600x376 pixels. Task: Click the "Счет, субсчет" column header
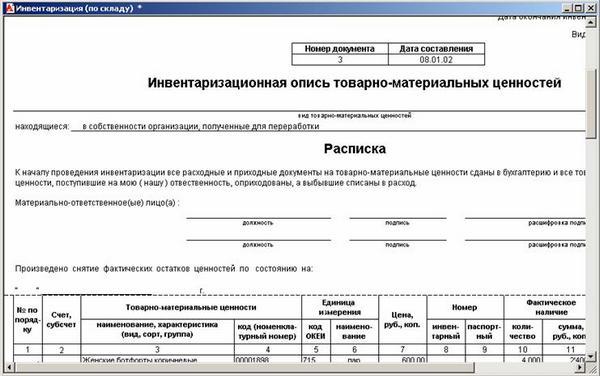(x=61, y=319)
